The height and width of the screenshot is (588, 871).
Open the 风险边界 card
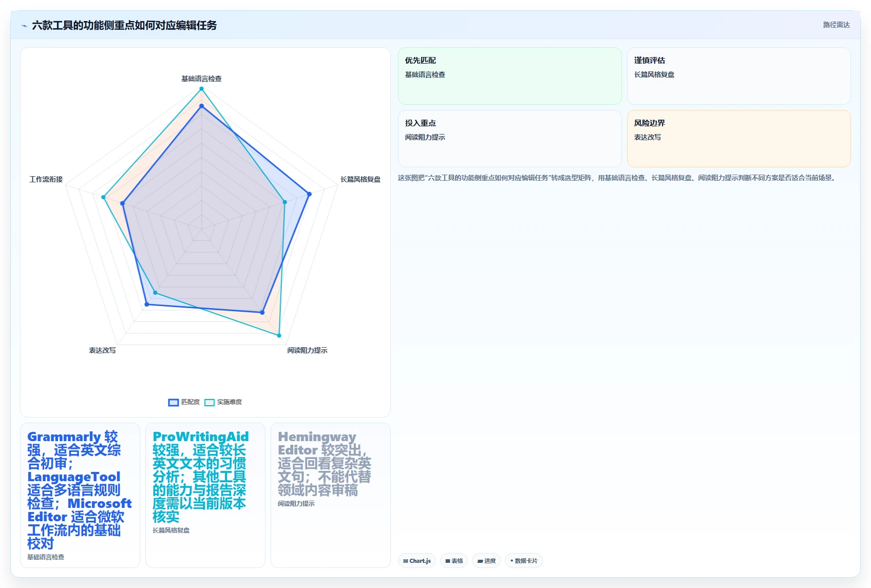(739, 139)
